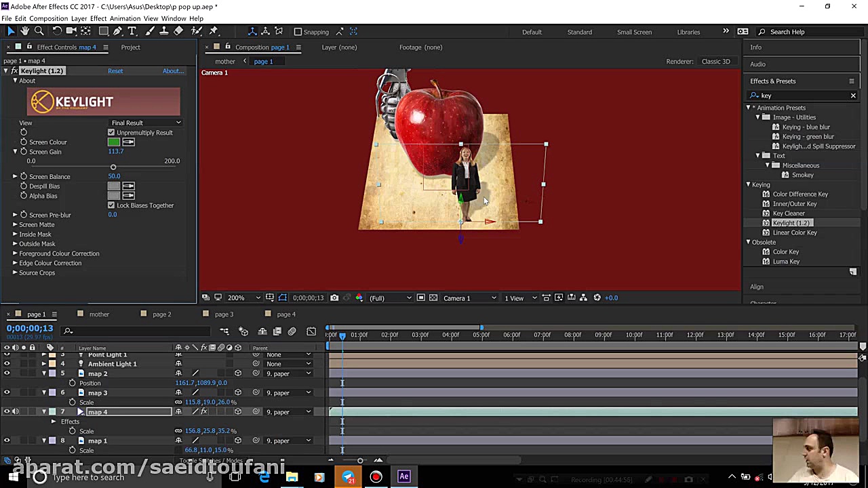The width and height of the screenshot is (868, 488).
Task: Click the Reset button for Keylight
Action: (x=115, y=70)
